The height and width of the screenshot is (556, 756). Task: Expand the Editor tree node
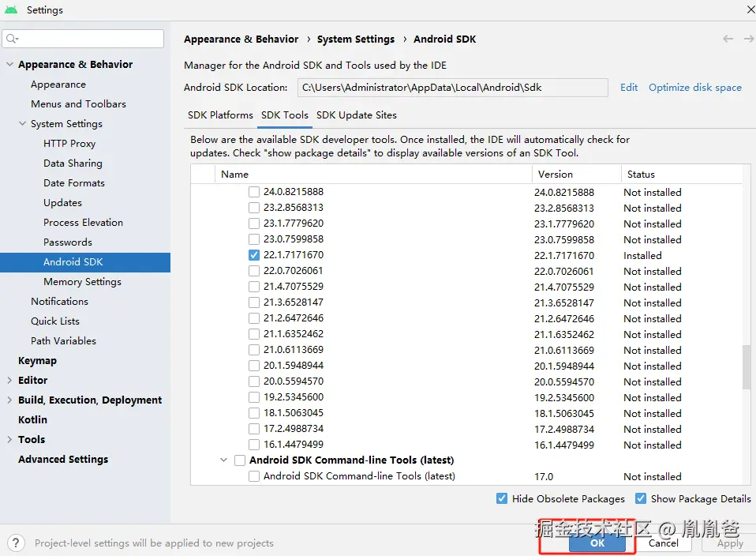pyautogui.click(x=9, y=381)
